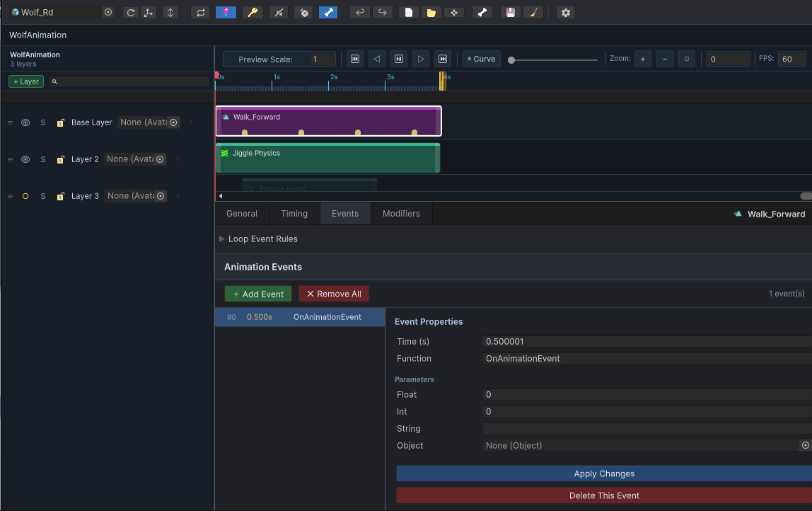This screenshot has height=511, width=812.
Task: Toggle visibility circle of Layer 3
Action: (25, 197)
